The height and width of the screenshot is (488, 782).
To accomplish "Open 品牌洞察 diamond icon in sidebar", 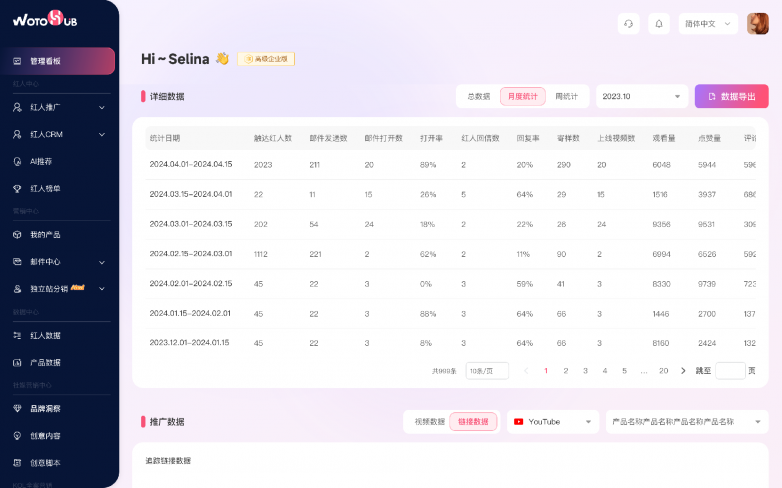I will tap(17, 408).
